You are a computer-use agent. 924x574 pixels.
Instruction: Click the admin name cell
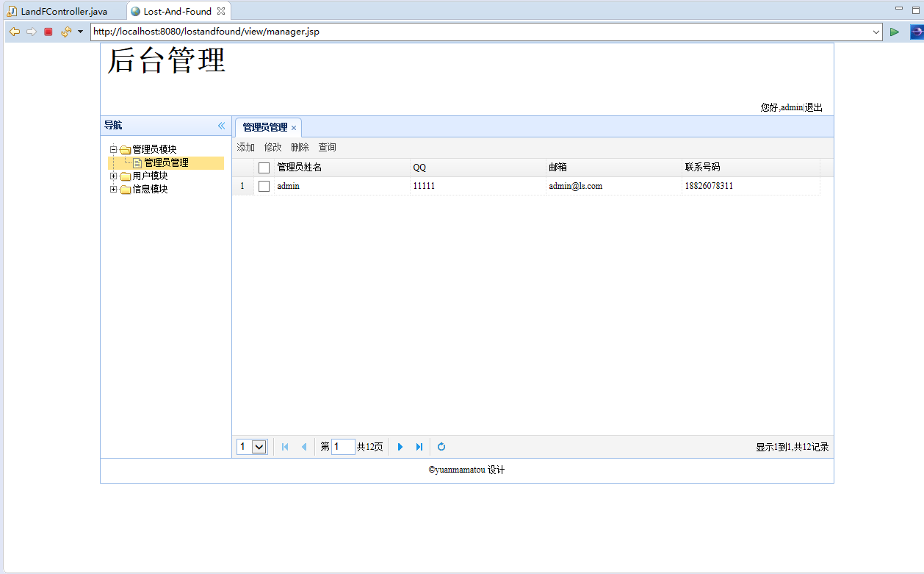pyautogui.click(x=342, y=186)
